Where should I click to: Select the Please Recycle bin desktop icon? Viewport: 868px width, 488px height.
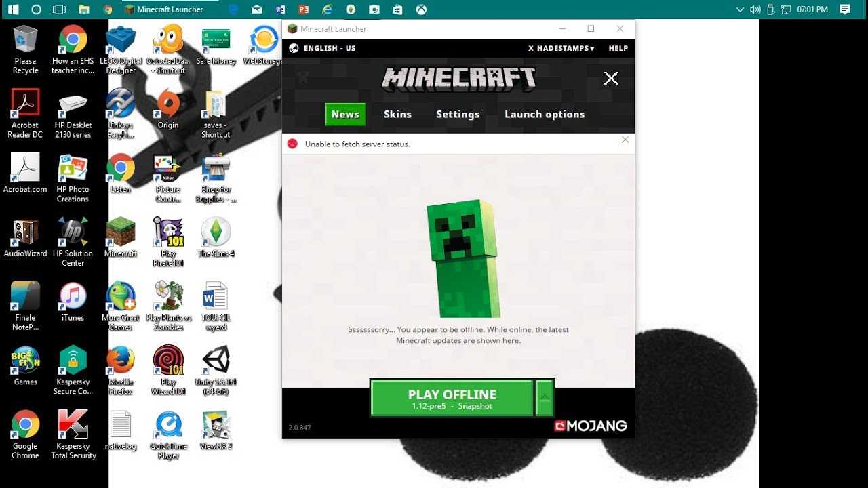point(25,50)
